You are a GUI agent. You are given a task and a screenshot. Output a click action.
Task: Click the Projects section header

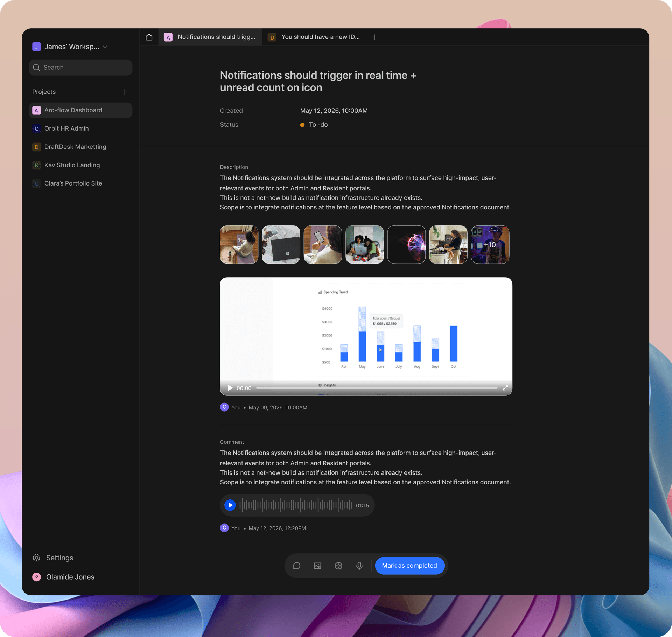[x=44, y=92]
